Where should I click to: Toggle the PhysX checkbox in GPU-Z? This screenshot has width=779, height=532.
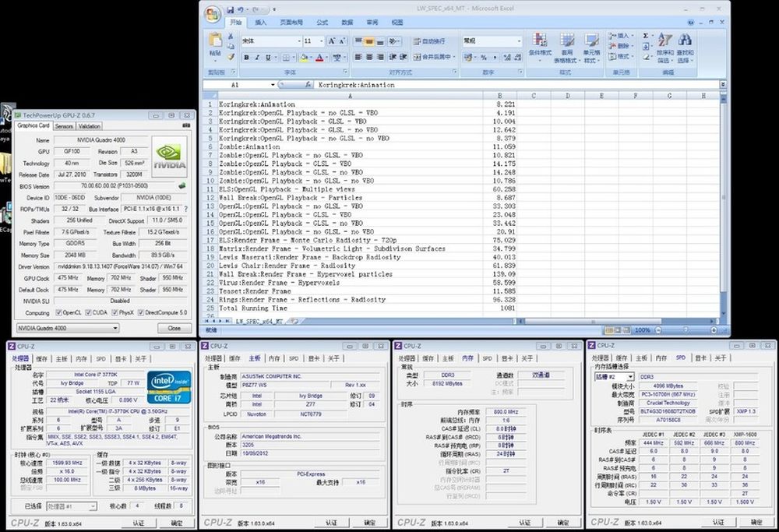pos(115,312)
